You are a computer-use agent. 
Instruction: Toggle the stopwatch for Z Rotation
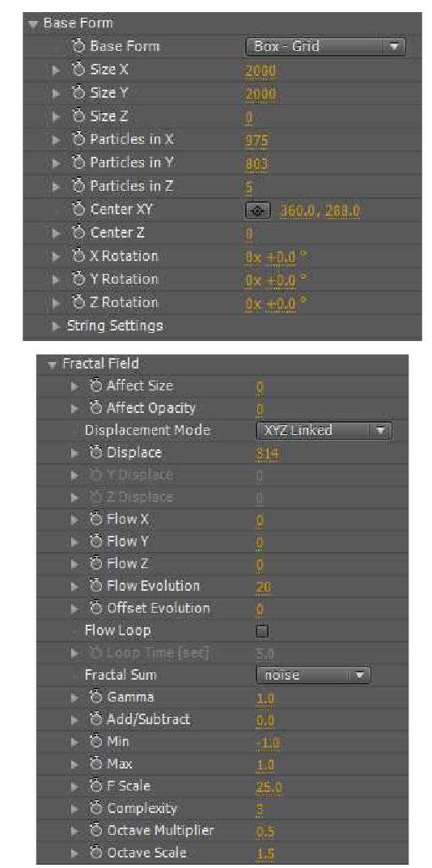(78, 302)
